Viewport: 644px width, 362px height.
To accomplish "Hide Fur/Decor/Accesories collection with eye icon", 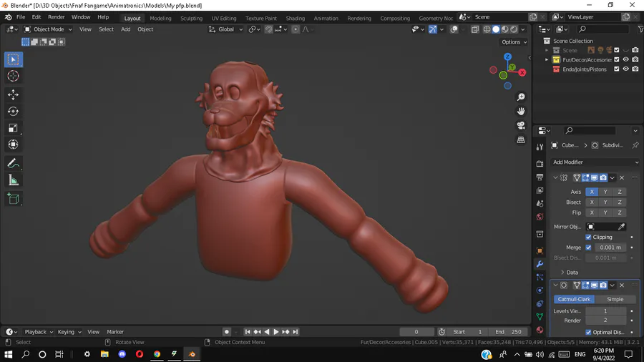I will 626,59.
